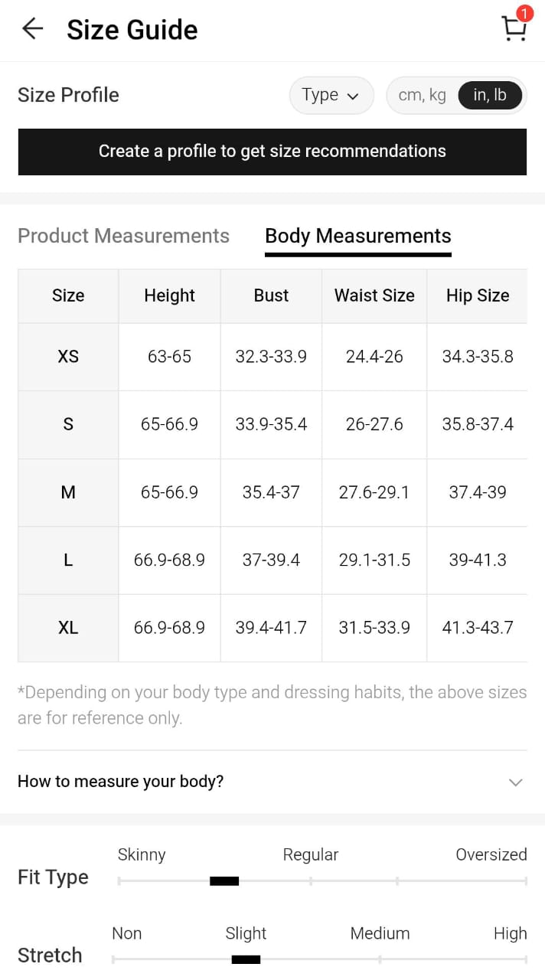
Task: Click the Waist Size column header
Action: click(x=374, y=296)
